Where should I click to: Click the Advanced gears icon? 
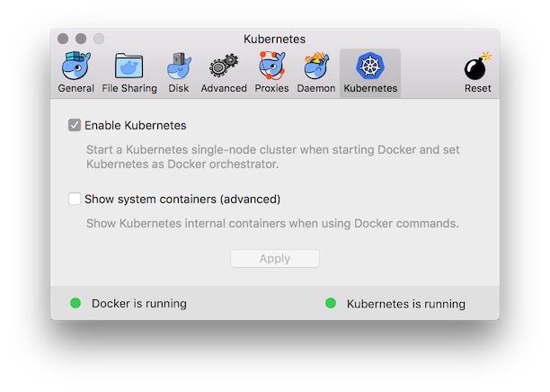[224, 66]
